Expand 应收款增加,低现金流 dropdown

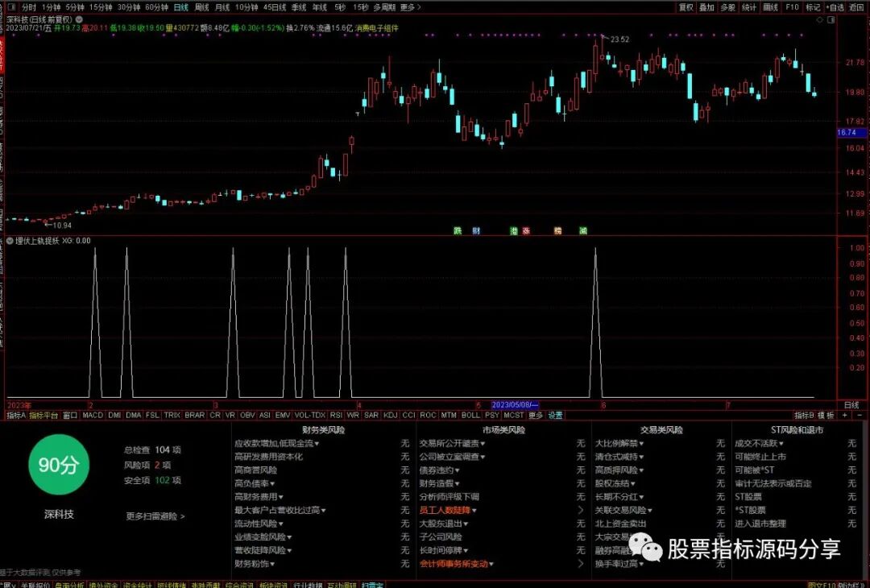click(x=276, y=443)
